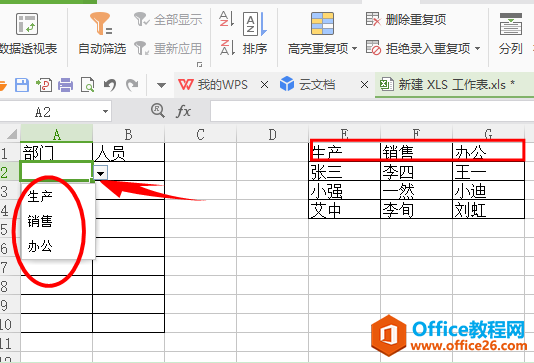Screen dimensions: 534x363
Task: Click the fx insert function button
Action: click(183, 111)
